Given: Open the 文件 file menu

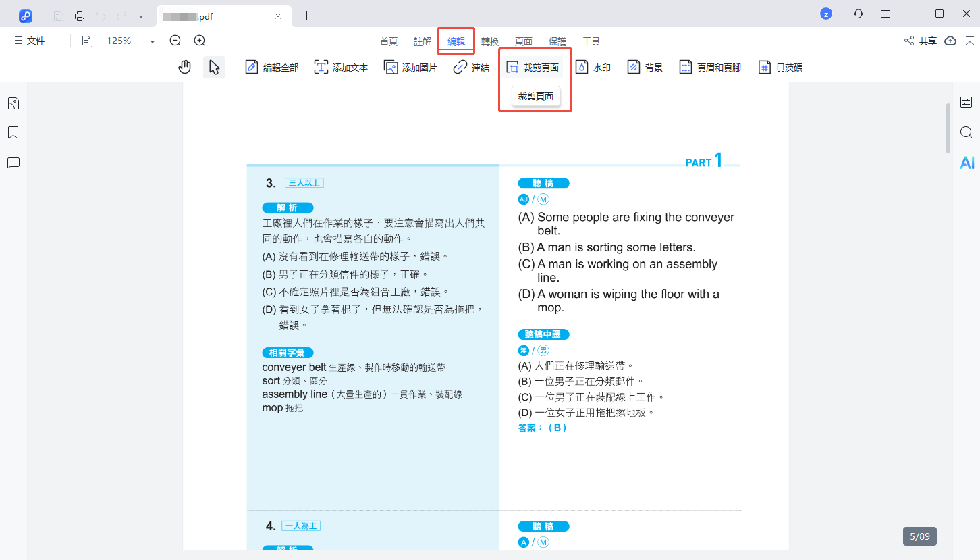Looking at the screenshot, I should [30, 41].
